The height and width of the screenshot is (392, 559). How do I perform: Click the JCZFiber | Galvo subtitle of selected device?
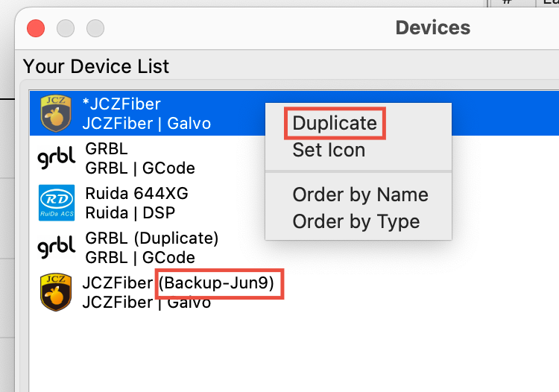point(147,123)
